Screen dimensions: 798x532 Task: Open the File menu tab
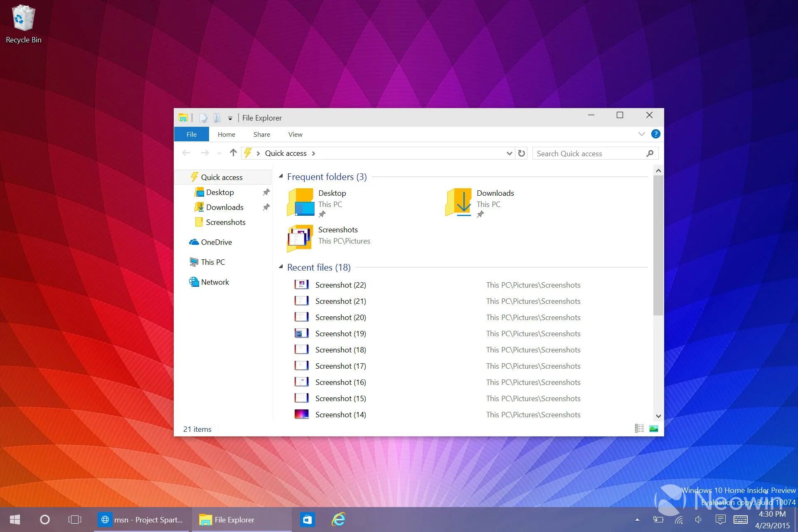192,134
